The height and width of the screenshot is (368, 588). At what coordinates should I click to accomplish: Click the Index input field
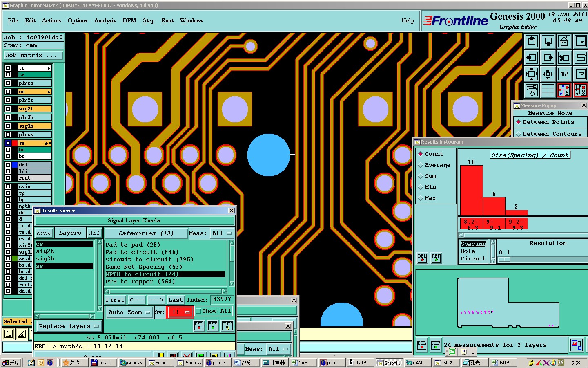pos(222,299)
